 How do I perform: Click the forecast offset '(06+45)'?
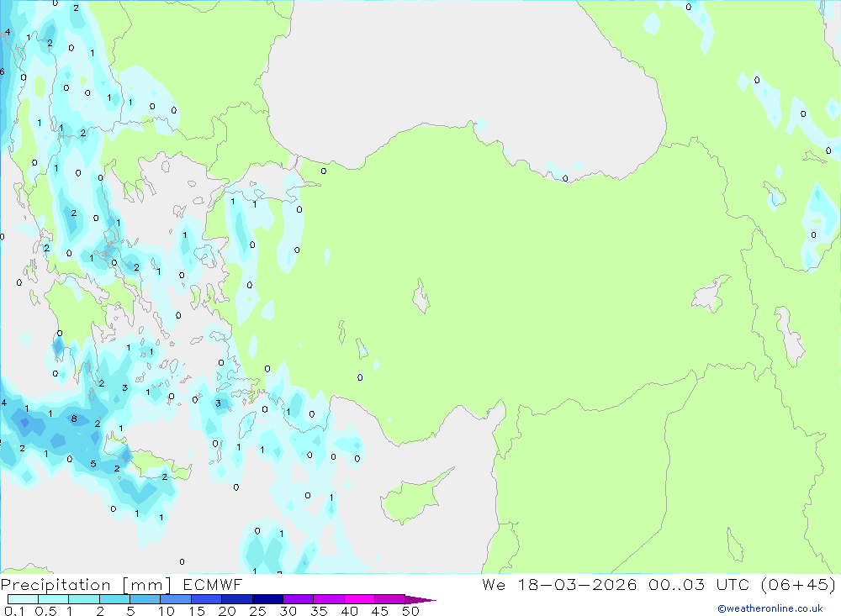[798, 584]
